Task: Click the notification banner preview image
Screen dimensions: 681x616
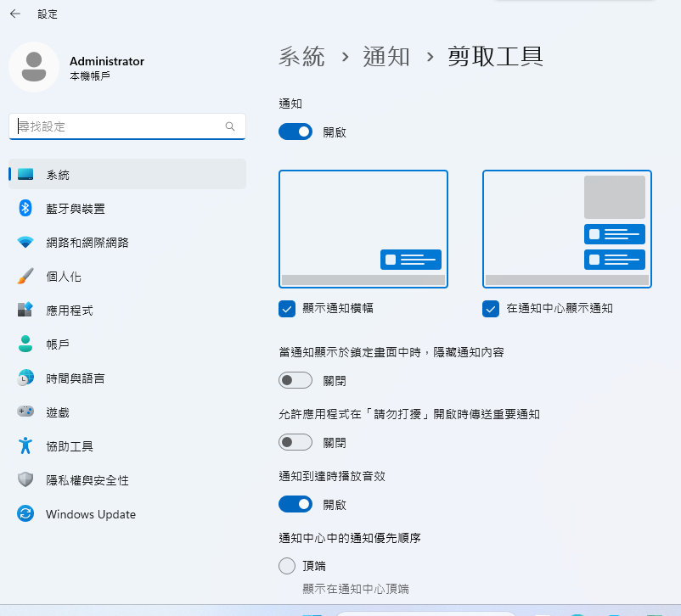Action: [363, 229]
